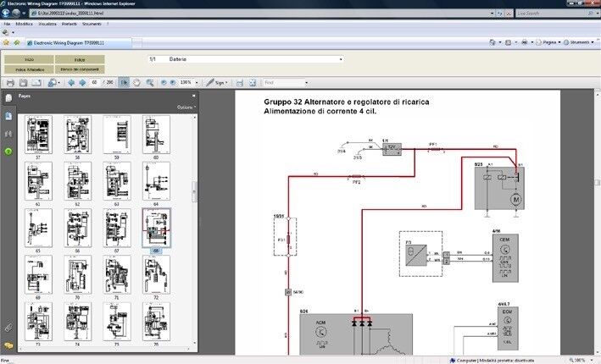This screenshot has width=601, height=364.
Task: Select the hand pan tool
Action: (x=137, y=82)
